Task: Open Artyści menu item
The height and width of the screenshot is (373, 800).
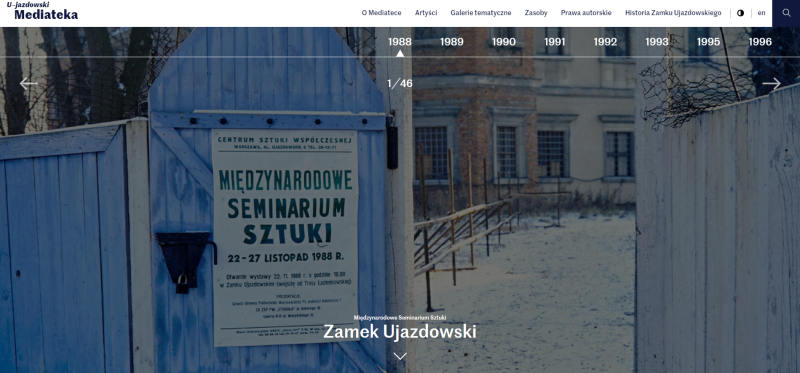Action: coord(426,13)
